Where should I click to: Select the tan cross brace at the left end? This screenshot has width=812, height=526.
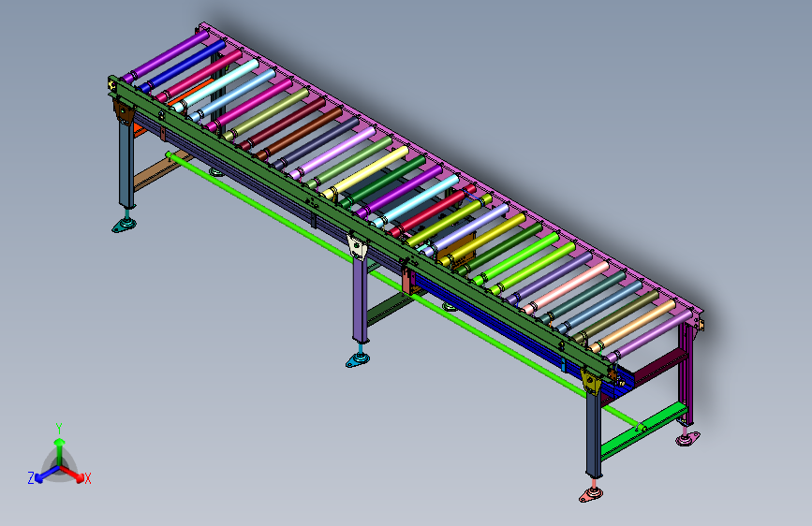(x=158, y=173)
